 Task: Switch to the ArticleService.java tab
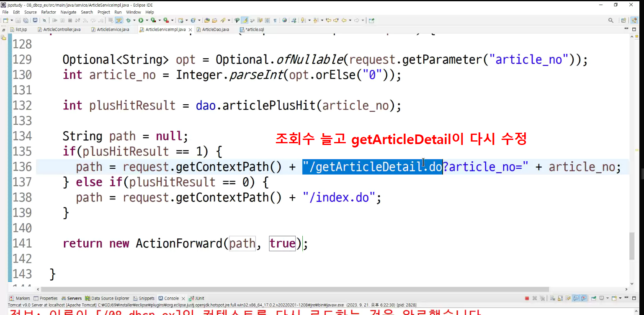110,30
